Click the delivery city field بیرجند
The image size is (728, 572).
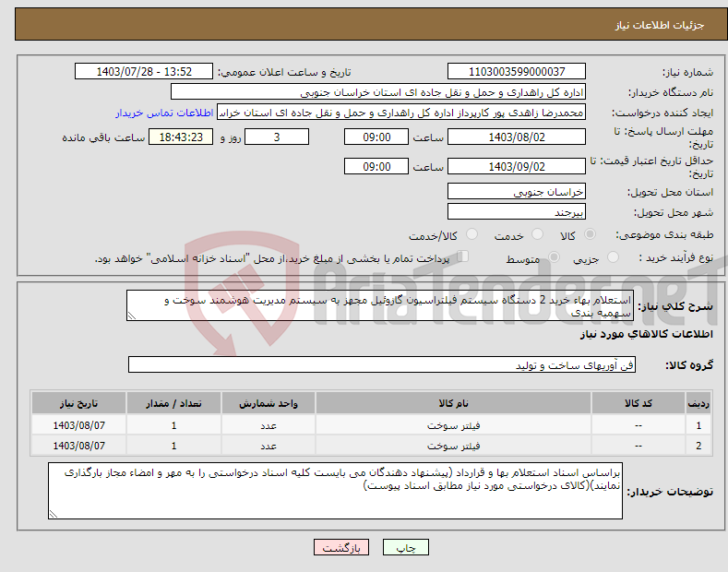pos(517,211)
